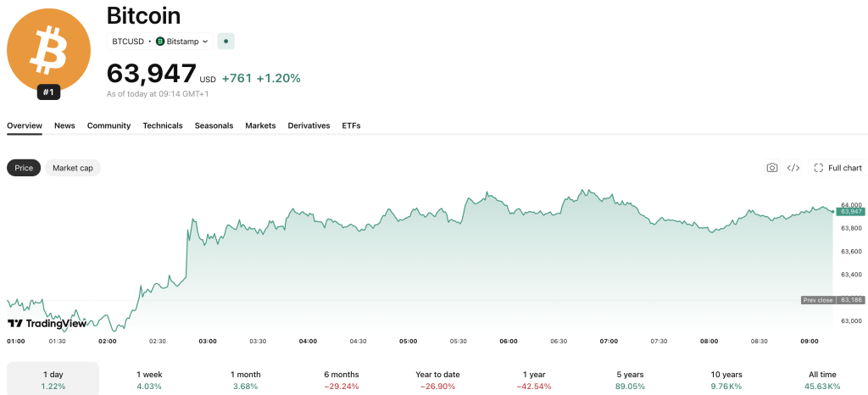Select the 1 week range

pos(149,380)
